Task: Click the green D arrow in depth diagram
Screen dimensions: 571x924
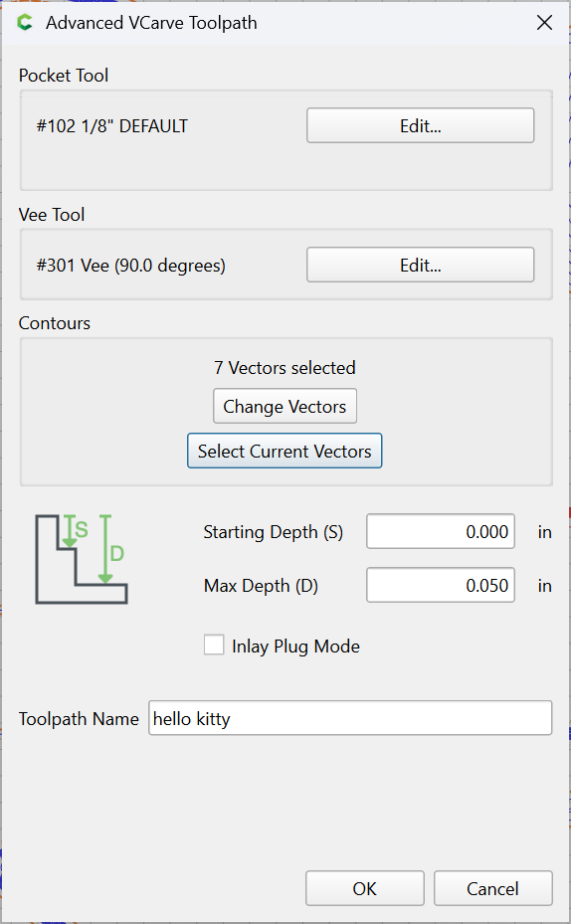Action: tap(105, 549)
